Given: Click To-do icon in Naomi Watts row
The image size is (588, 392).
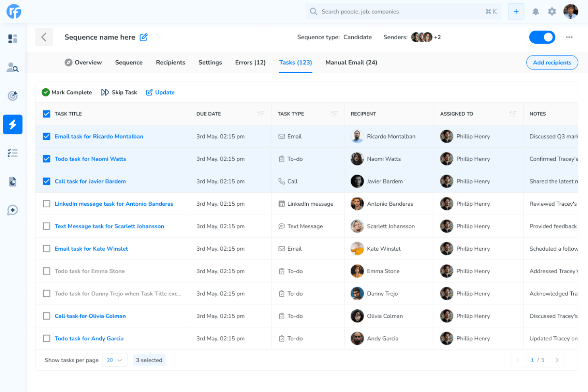Looking at the screenshot, I should point(282,159).
